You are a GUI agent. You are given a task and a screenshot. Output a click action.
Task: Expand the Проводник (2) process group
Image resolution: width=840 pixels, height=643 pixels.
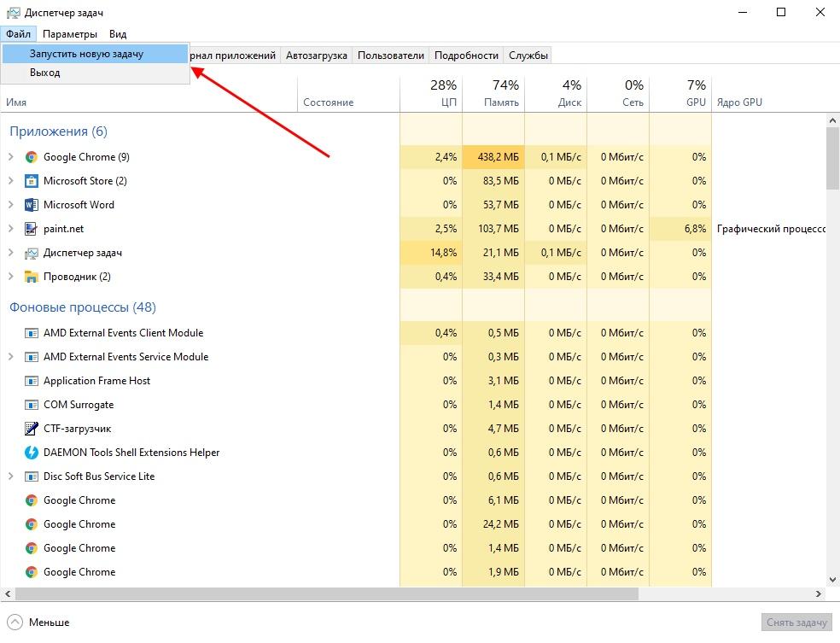coord(11,277)
